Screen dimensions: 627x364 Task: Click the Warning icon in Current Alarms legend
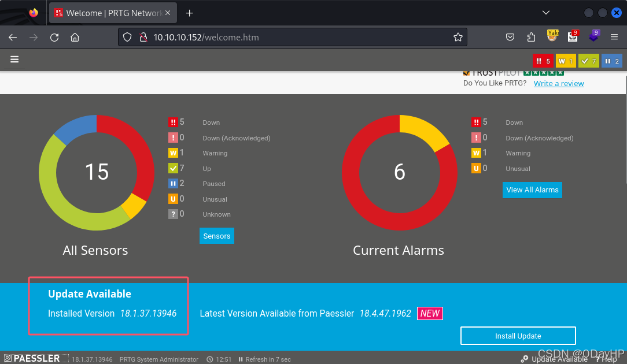pos(476,153)
